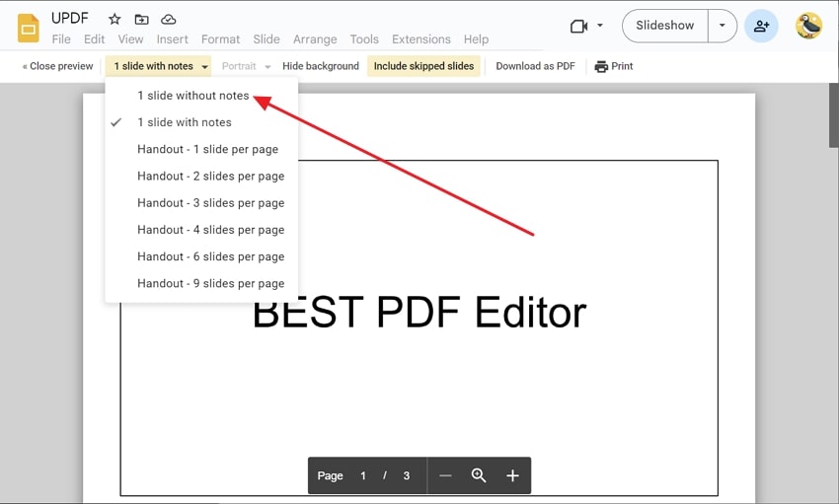Click the 'BEST PDF Editor' slide text
Screen dimensions: 839x504
point(419,313)
